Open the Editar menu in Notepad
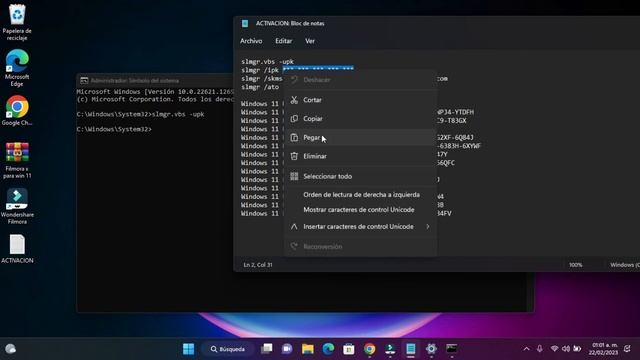The height and width of the screenshot is (360, 640). [284, 41]
